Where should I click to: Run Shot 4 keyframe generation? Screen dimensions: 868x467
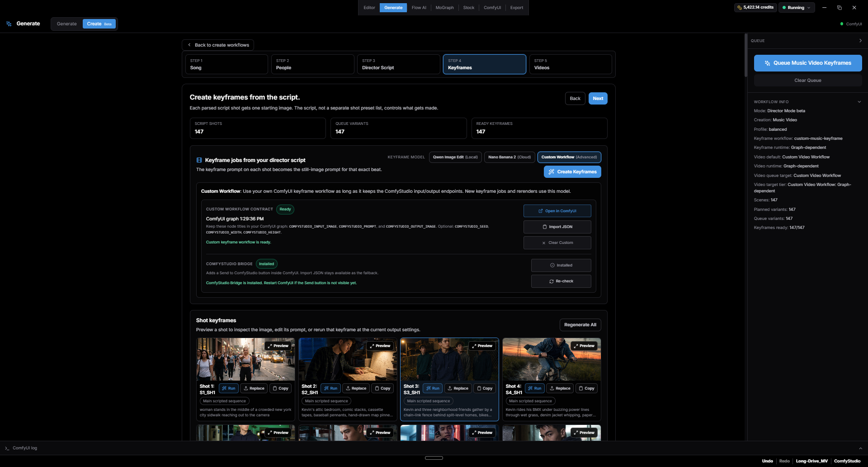pos(534,388)
